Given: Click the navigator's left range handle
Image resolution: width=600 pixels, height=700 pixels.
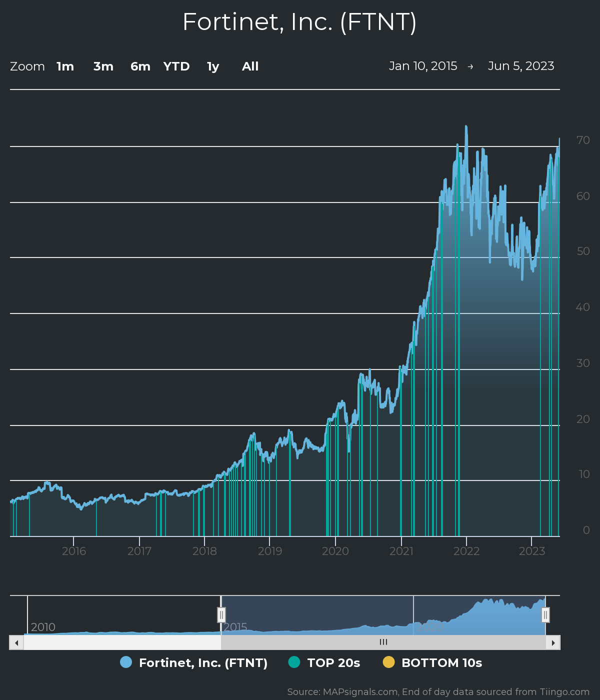Looking at the screenshot, I should tap(221, 615).
